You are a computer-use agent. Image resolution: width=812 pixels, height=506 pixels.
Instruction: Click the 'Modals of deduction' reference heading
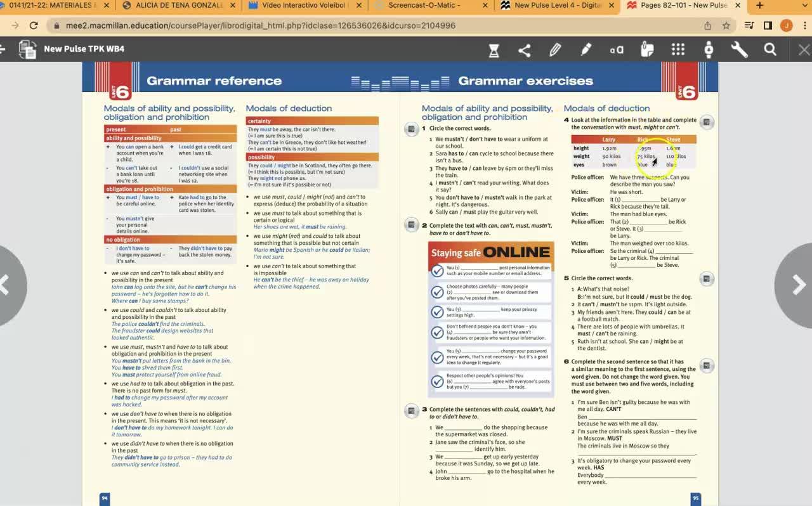[x=289, y=108]
